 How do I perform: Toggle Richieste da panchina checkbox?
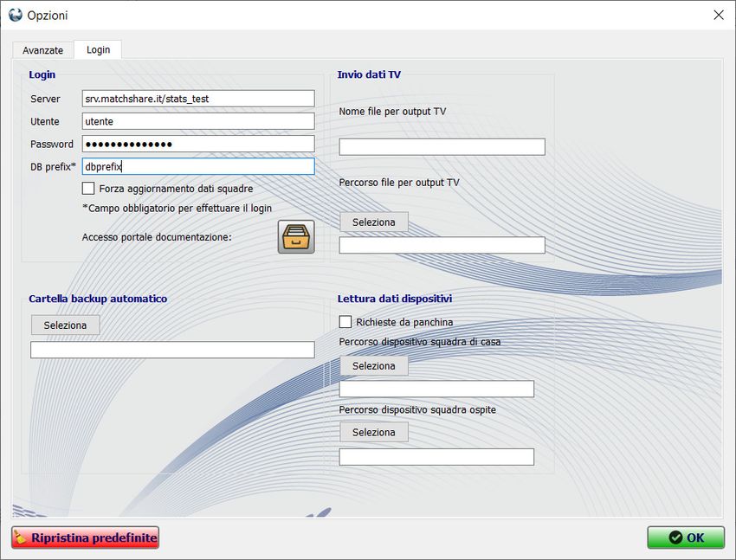pyautogui.click(x=345, y=322)
